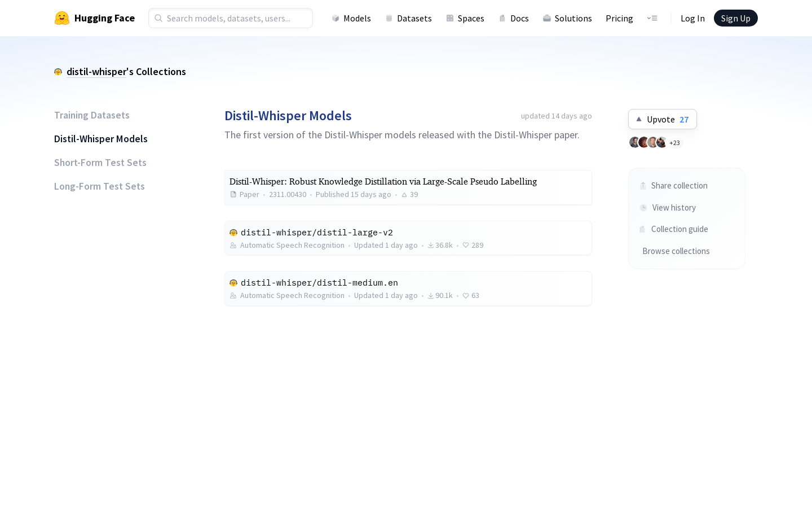Expand the more-options menu dropdown in navbar
The image size is (812, 508).
(x=652, y=18)
